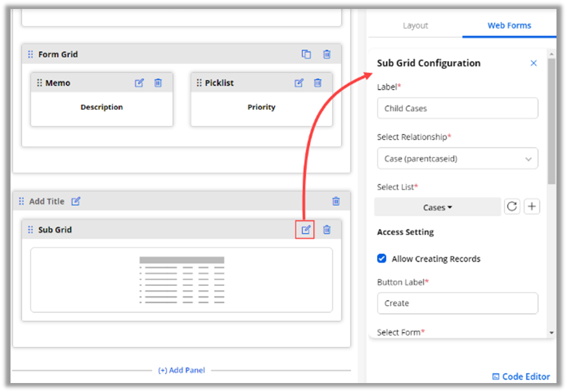Switch to the Layout tab
The height and width of the screenshot is (392, 567).
coord(415,25)
